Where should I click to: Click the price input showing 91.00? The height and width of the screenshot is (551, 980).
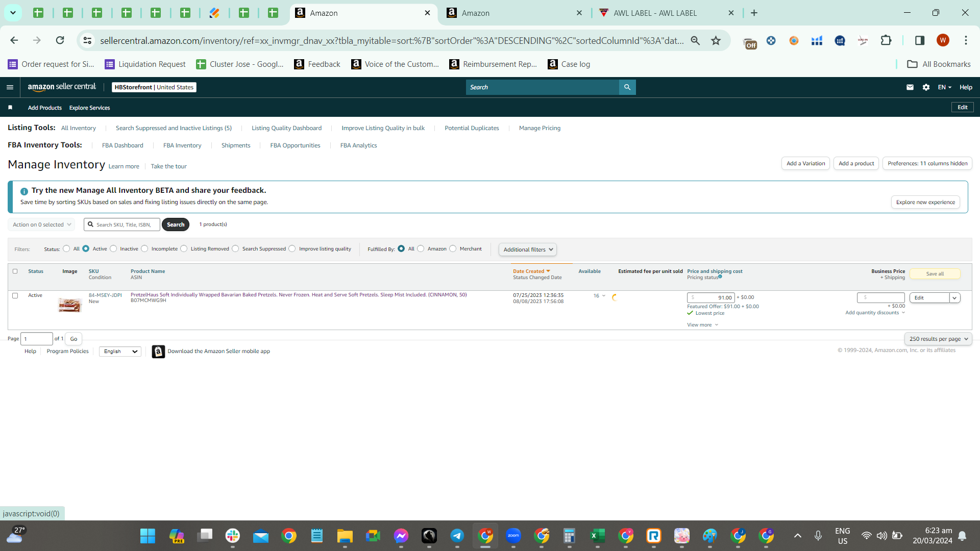[x=710, y=297]
